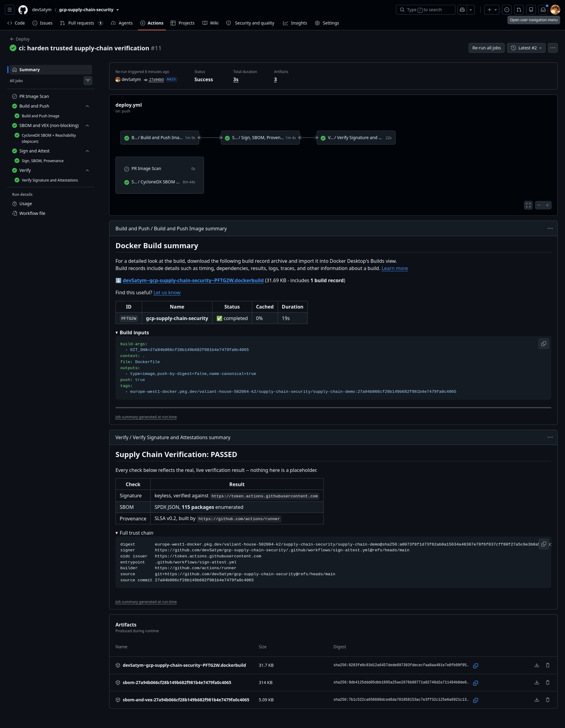This screenshot has height=728, width=565.
Task: Open Verify Signature and Attestations job
Action: [x=51, y=180]
